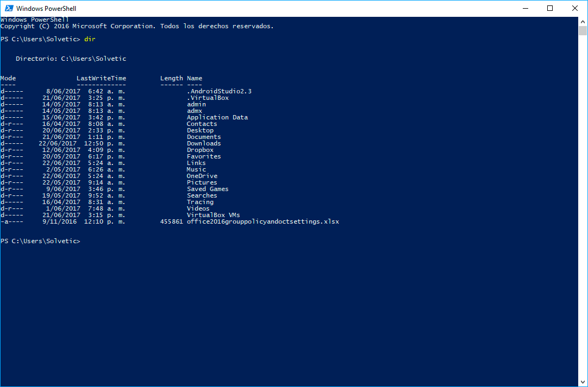Minimize the PowerShell window
Screen dimensions: 588x387
coord(525,8)
